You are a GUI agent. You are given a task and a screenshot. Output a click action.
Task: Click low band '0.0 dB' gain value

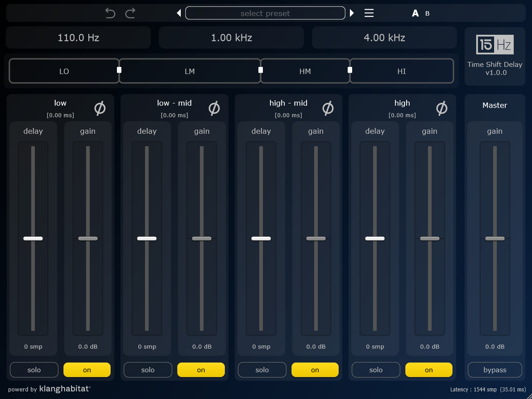coord(88,346)
